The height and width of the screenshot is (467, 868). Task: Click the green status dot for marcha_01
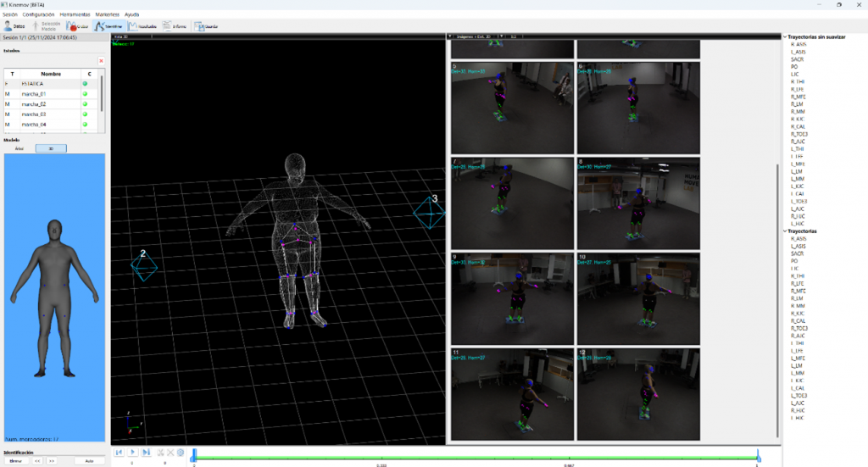click(x=85, y=94)
